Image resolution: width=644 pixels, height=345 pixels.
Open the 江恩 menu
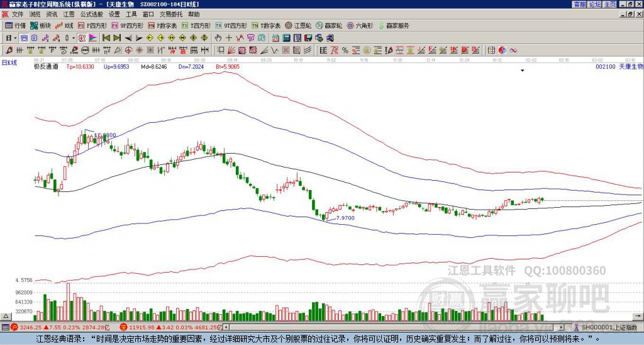tap(69, 14)
